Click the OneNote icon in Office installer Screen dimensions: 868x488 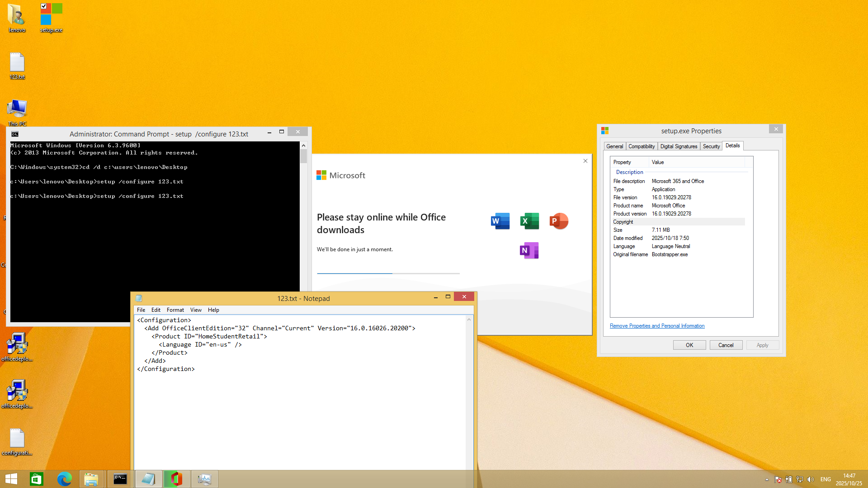point(529,250)
